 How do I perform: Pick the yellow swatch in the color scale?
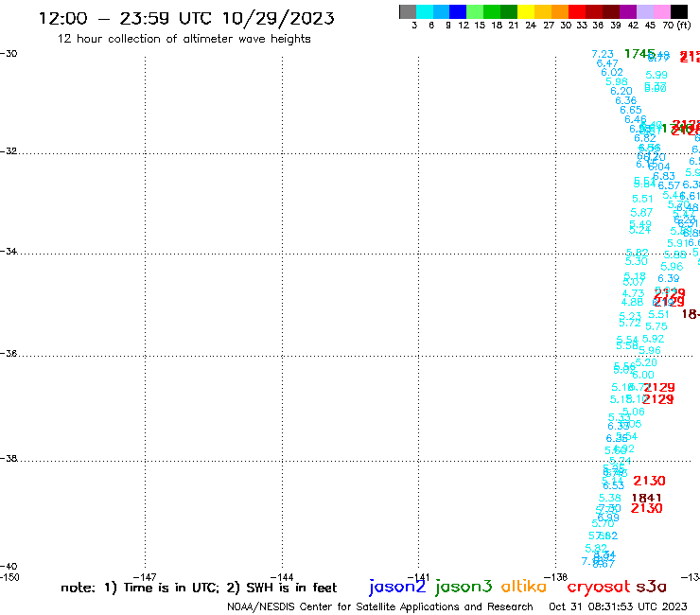point(526,11)
